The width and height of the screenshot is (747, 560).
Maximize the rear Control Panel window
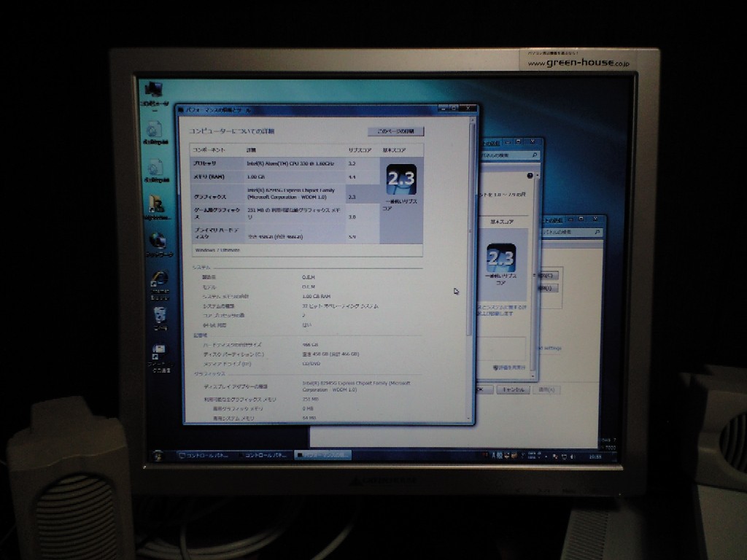tap(581, 219)
